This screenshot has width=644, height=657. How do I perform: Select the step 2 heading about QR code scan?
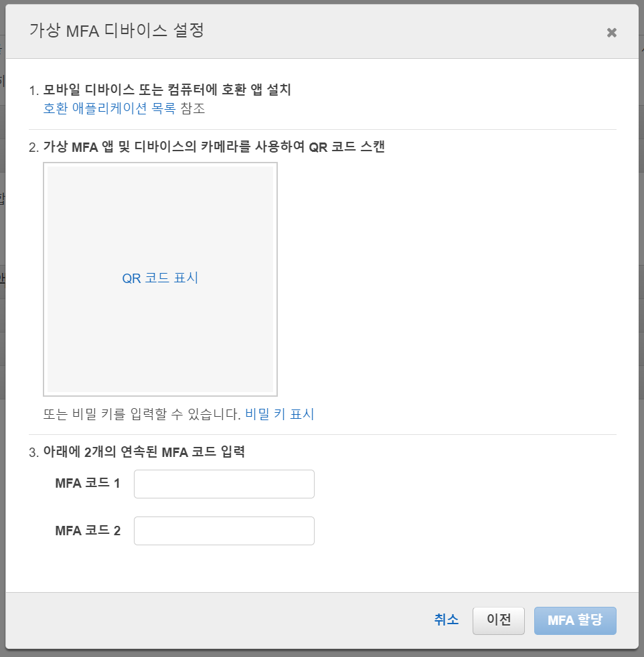click(214, 147)
